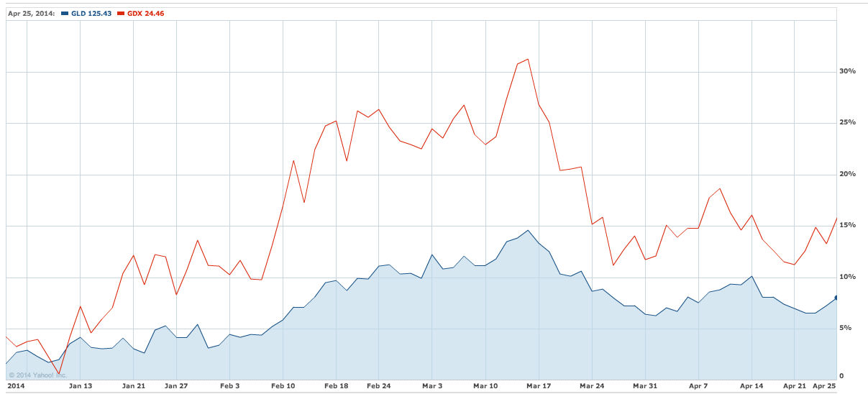Click the Jan 13 x-axis label
Screen dimensions: 868x394
pyautogui.click(x=81, y=386)
